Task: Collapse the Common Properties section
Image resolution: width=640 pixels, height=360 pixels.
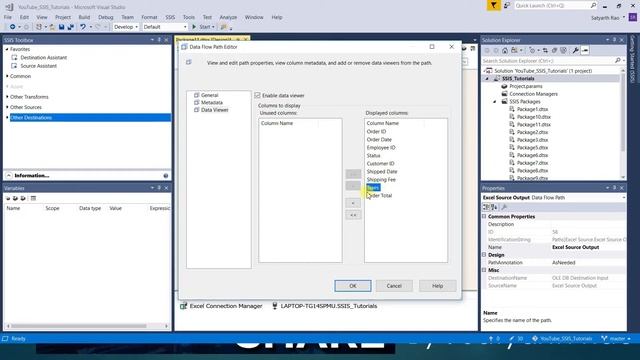Action: [x=484, y=217]
